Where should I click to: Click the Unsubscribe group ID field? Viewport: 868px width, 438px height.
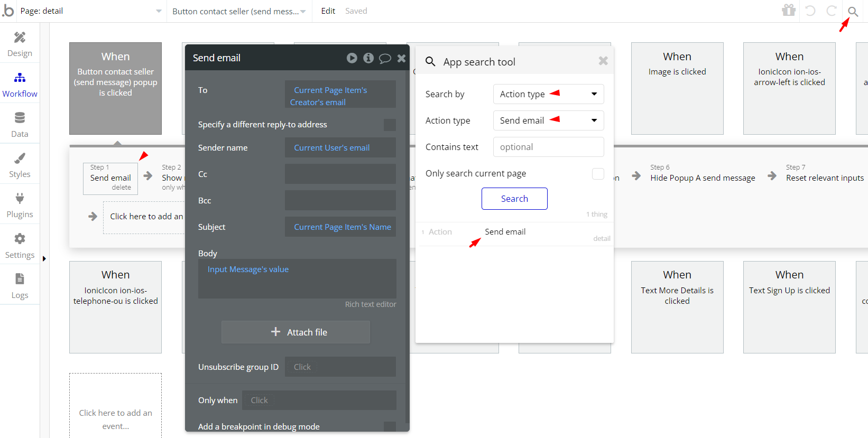click(x=340, y=367)
